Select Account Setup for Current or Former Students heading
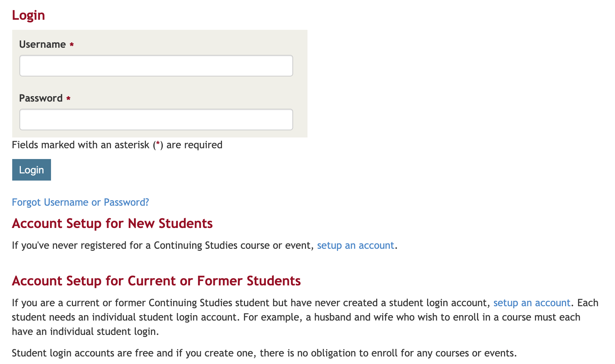 point(156,281)
